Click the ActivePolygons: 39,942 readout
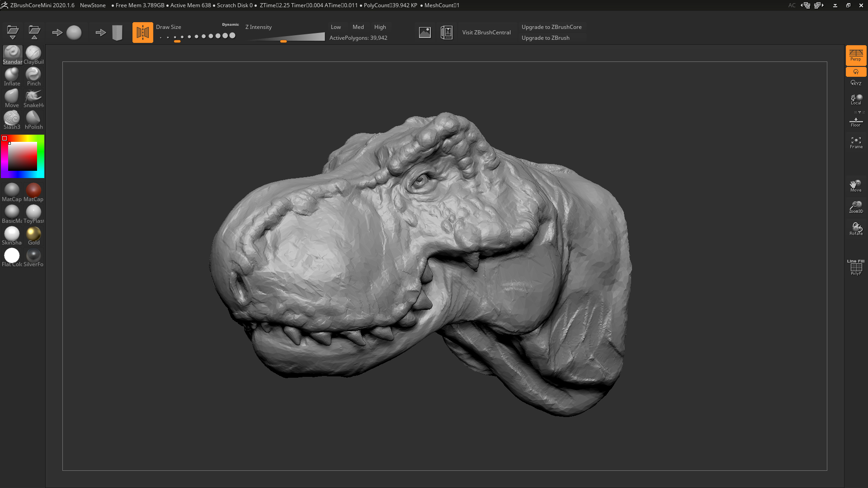The height and width of the screenshot is (488, 868). coord(358,38)
